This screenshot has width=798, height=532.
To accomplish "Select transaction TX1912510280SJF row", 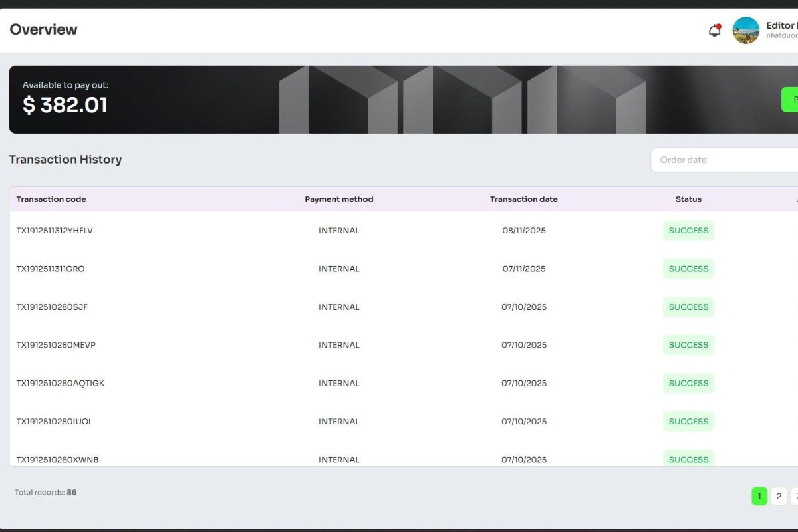I will [x=52, y=307].
